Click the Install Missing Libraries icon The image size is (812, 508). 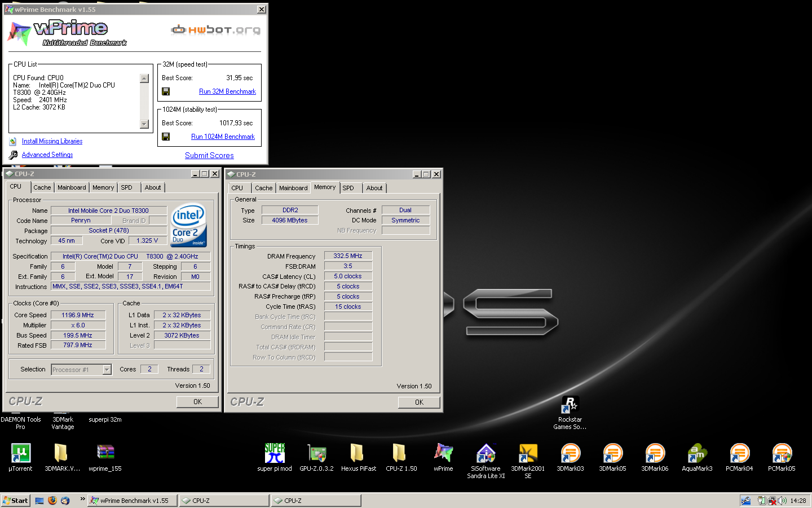[13, 141]
